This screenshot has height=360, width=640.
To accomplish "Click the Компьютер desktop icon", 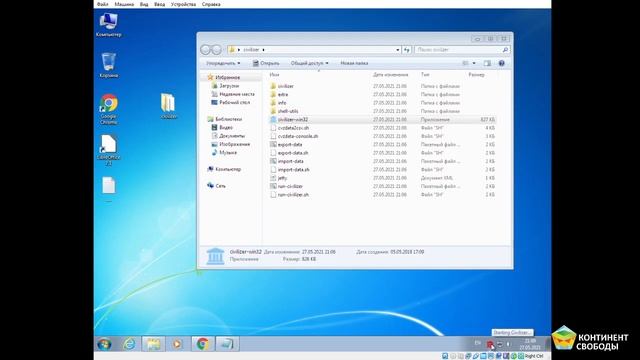I will coord(109,24).
